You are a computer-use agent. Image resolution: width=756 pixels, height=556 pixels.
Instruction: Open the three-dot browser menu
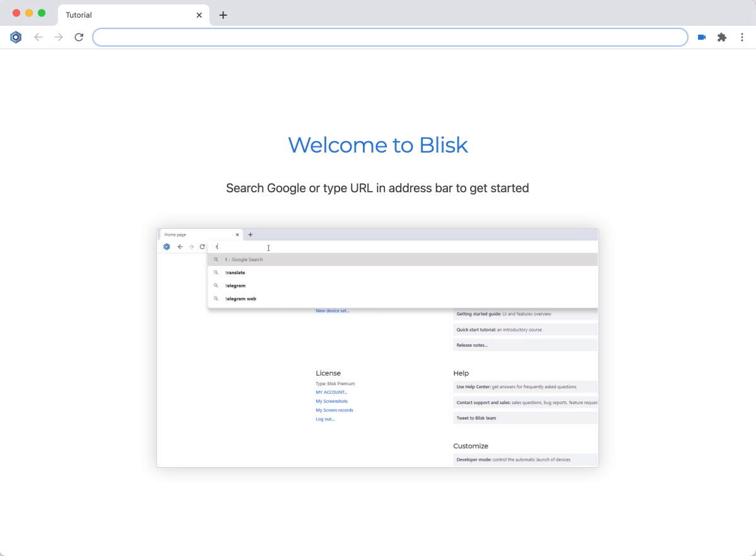[742, 37]
